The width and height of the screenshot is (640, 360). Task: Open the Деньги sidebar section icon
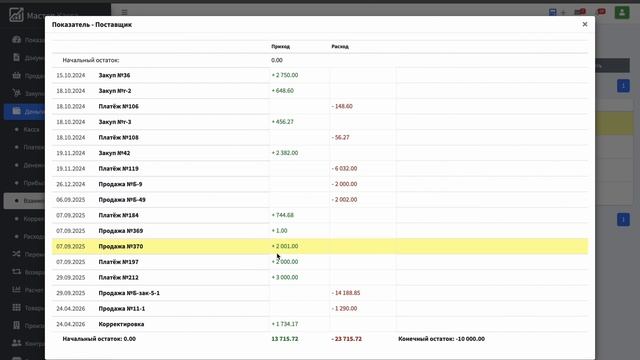pyautogui.click(x=16, y=111)
